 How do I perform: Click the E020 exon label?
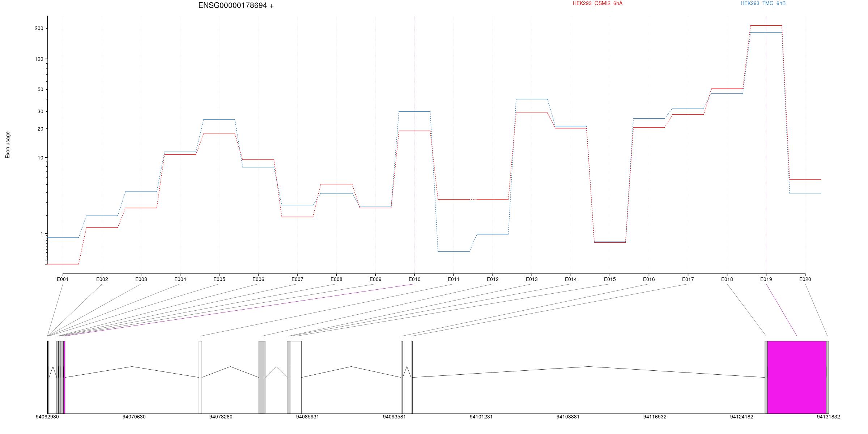point(805,279)
